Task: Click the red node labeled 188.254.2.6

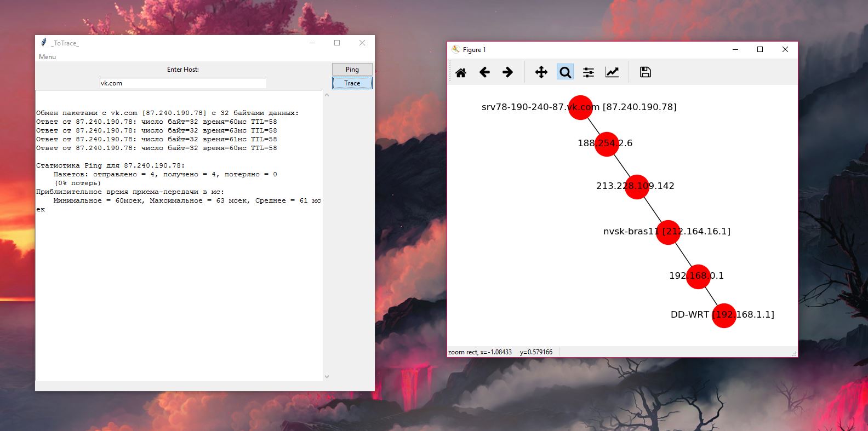Action: (x=607, y=144)
